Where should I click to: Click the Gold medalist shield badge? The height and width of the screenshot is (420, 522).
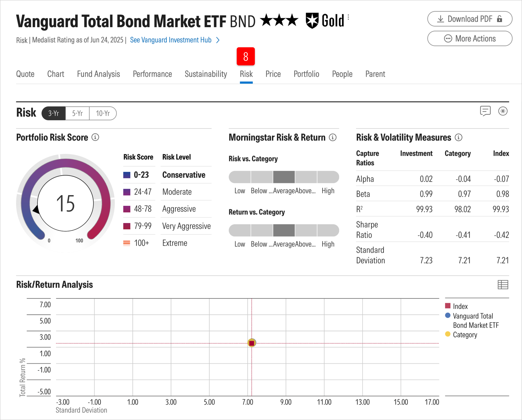pos(312,21)
